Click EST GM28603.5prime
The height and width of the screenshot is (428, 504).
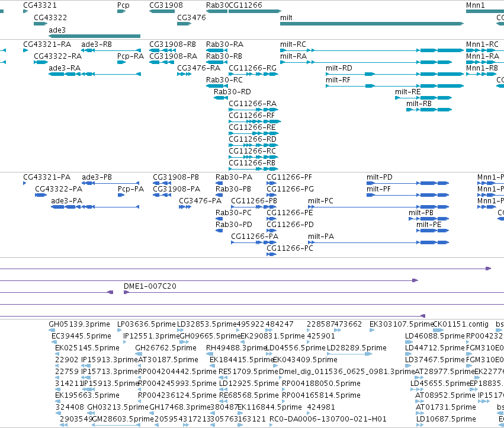[x=116, y=425]
